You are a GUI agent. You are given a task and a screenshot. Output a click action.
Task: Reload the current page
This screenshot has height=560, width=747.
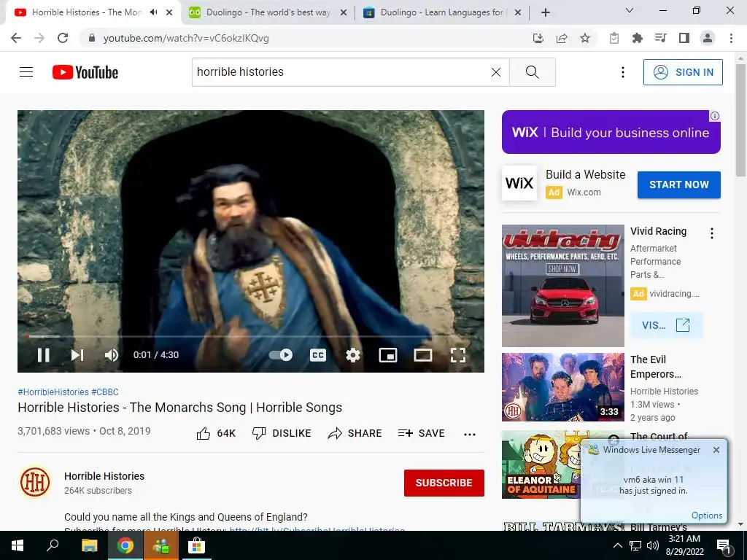point(63,38)
